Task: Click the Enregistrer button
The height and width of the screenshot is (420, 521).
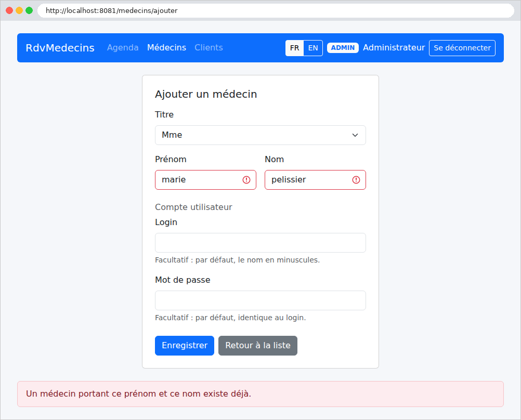Action: 185,346
